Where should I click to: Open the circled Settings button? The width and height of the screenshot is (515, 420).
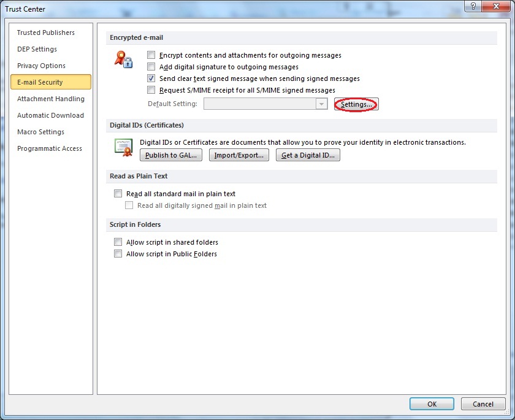[x=356, y=104]
